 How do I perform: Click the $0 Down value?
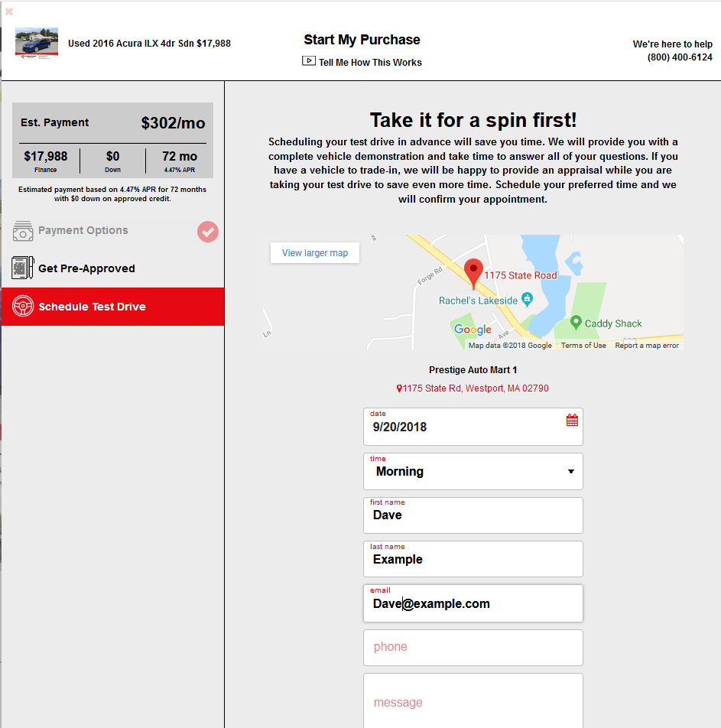point(112,156)
